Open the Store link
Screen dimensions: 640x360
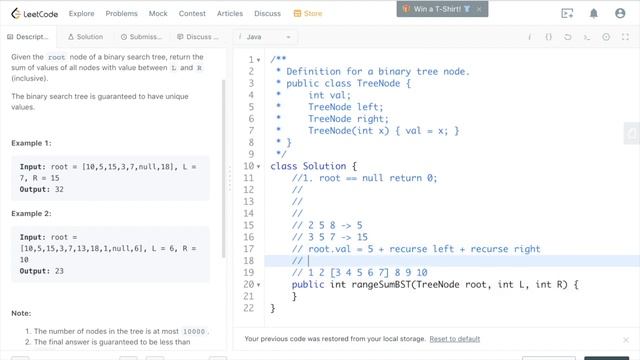click(x=308, y=13)
